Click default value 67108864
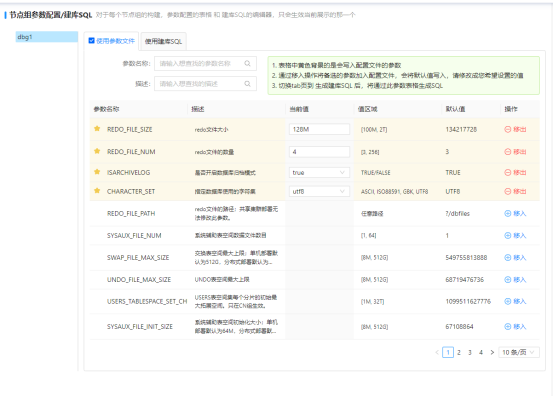The height and width of the screenshot is (397, 553). coord(459,326)
